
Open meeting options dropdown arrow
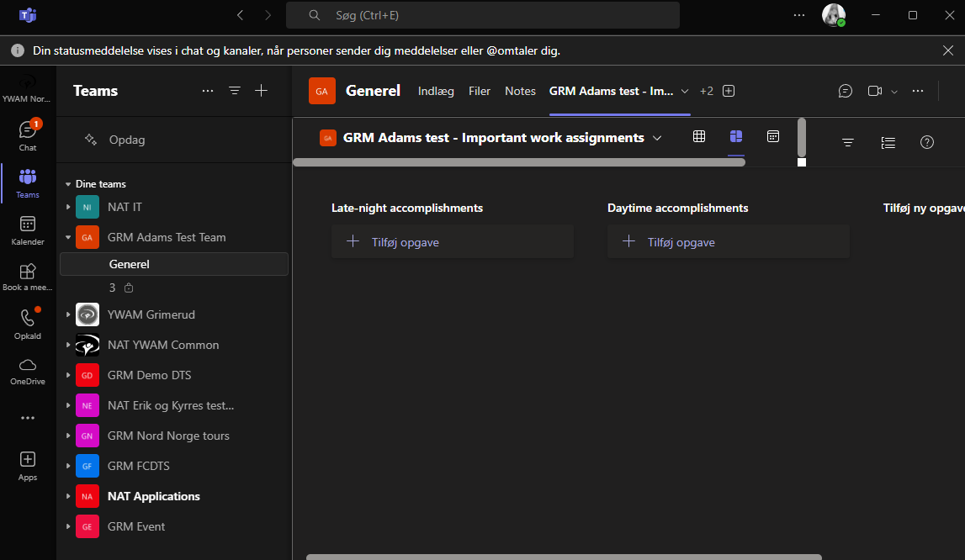[894, 92]
